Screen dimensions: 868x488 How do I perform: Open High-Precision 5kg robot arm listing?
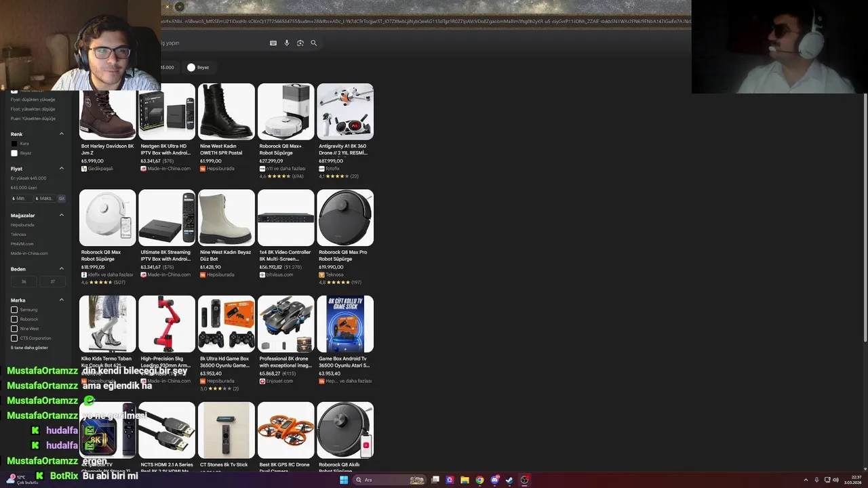(167, 340)
